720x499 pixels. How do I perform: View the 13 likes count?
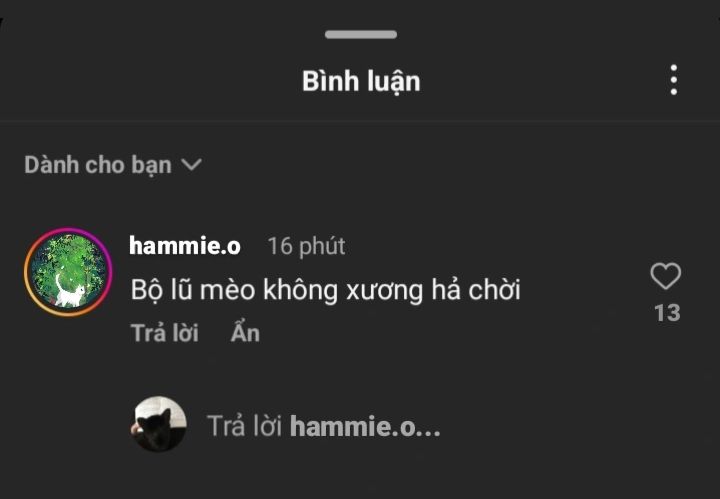point(667,313)
